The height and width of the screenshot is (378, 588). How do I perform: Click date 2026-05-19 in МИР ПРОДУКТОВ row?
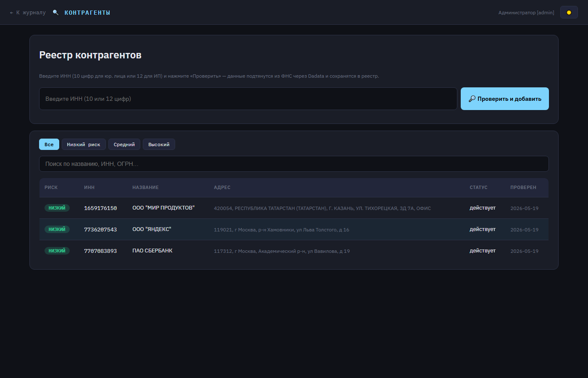(524, 208)
